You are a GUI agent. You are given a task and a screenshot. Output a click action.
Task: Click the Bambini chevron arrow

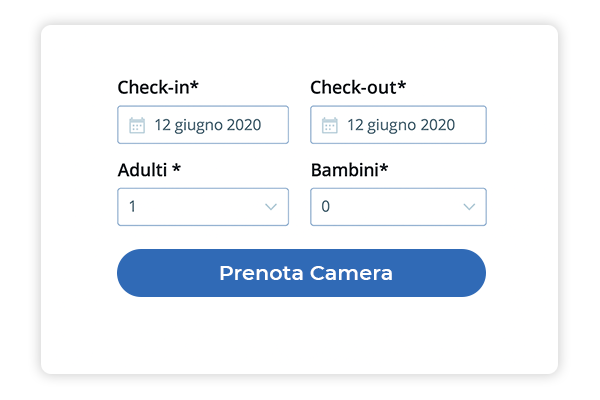[x=469, y=207]
